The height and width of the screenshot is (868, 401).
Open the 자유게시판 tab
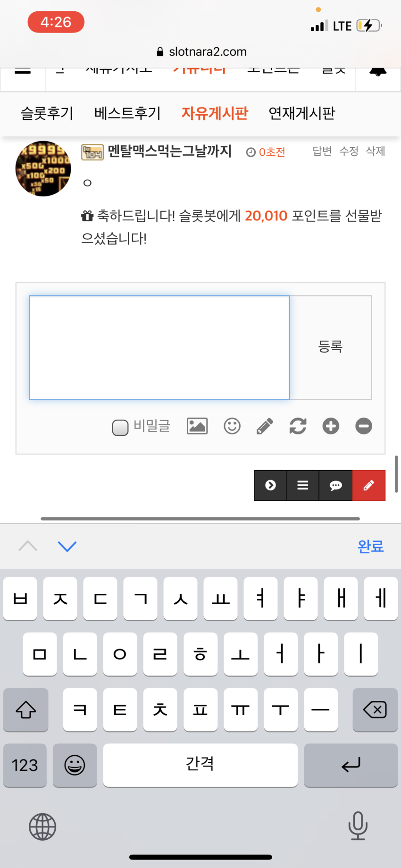pos(215,113)
